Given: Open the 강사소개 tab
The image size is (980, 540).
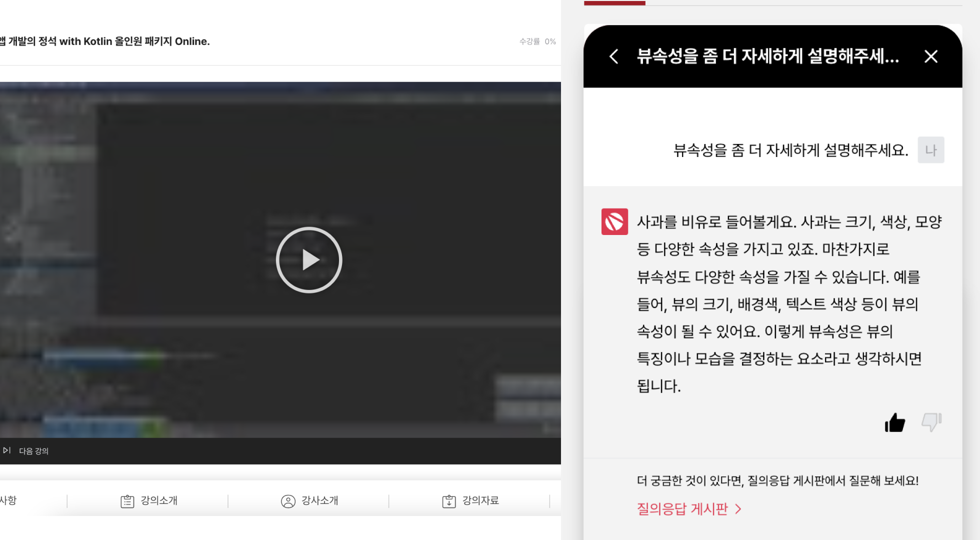Looking at the screenshot, I should (309, 500).
